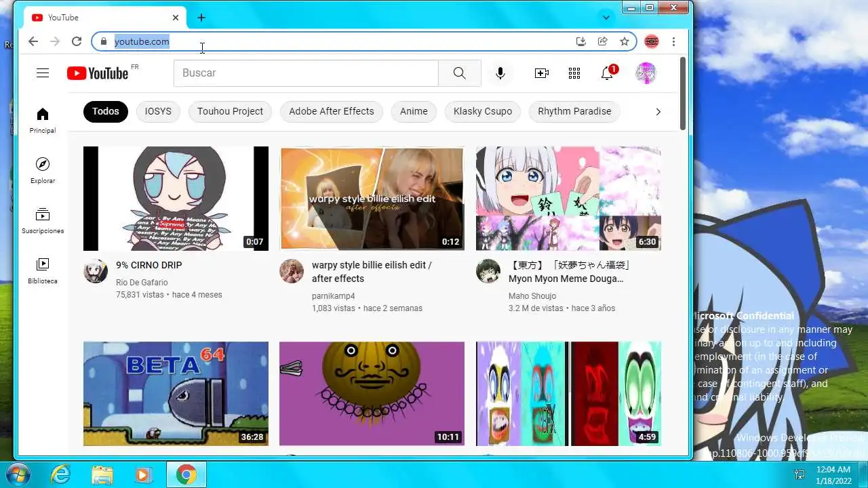Viewport: 868px width, 488px height.
Task: Bookmark this page with the star
Action: click(625, 41)
